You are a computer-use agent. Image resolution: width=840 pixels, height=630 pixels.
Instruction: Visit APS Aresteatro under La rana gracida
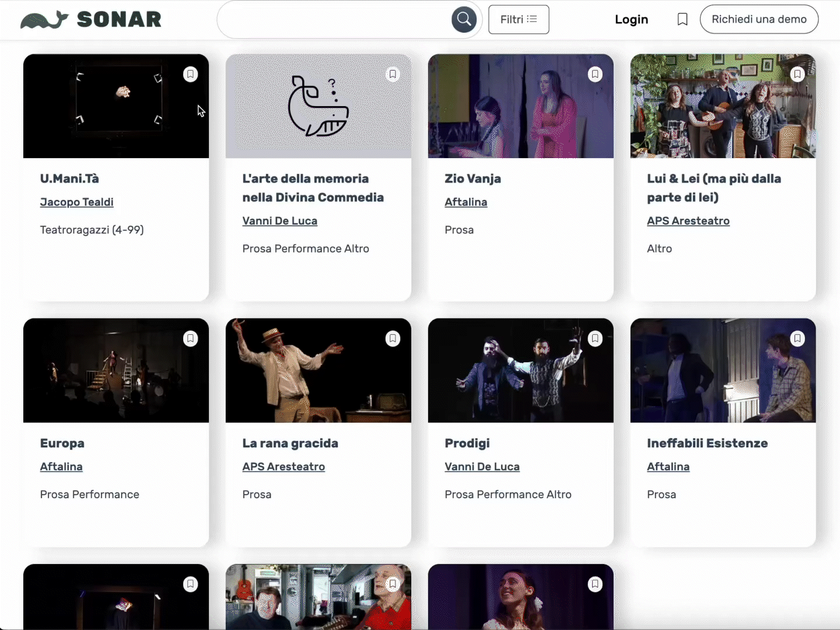pos(284,467)
